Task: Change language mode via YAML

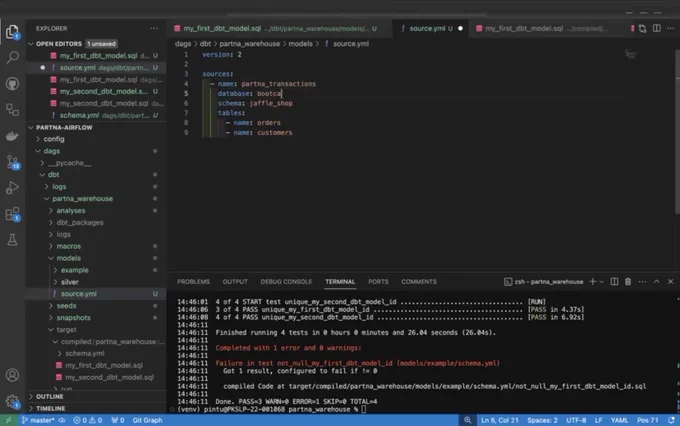Action: [x=619, y=420]
